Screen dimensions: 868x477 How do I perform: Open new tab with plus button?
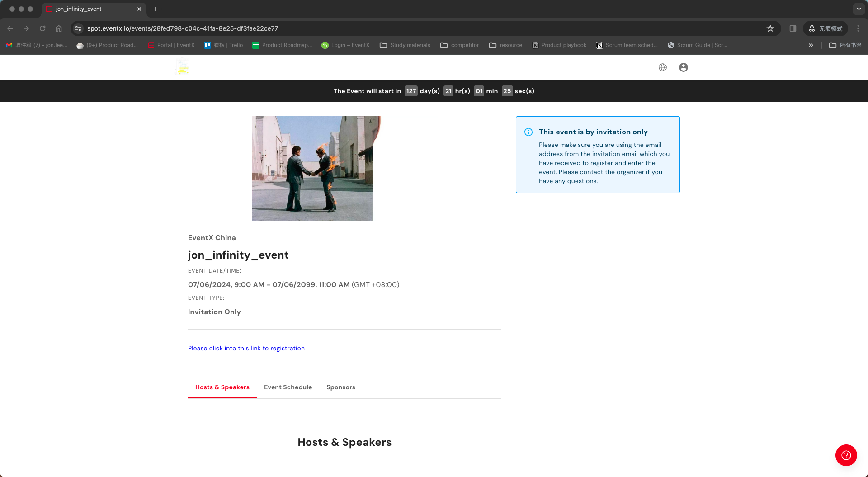(x=156, y=9)
